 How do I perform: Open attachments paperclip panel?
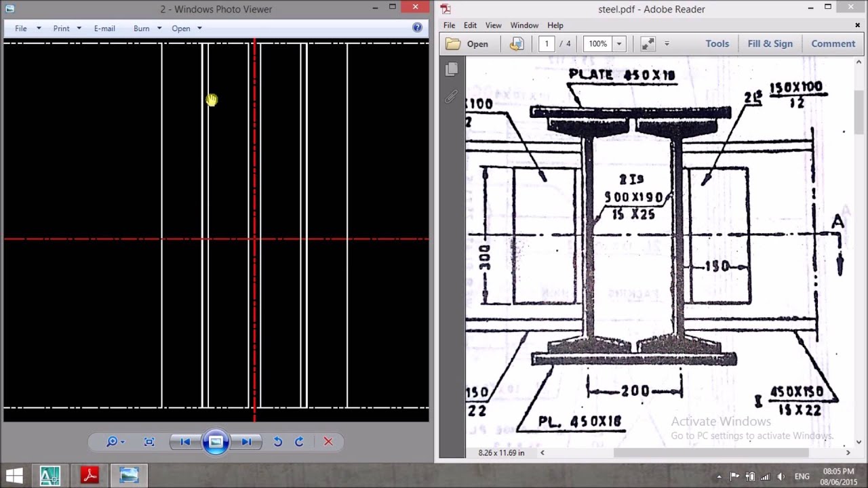point(452,96)
